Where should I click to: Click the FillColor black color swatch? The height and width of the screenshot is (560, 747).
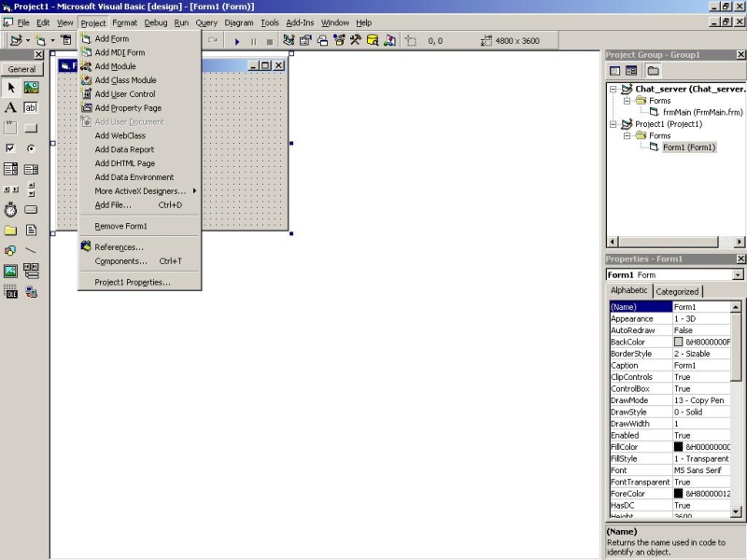click(x=679, y=447)
